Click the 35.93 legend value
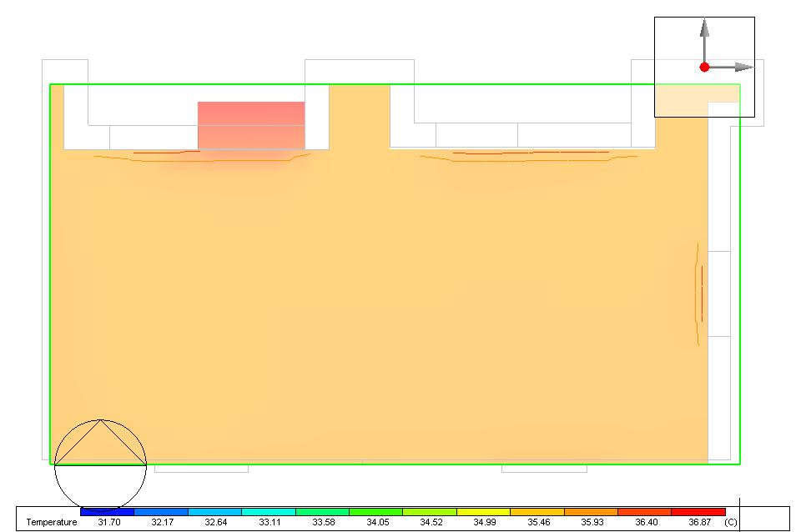The width and height of the screenshot is (806, 532). pyautogui.click(x=592, y=522)
